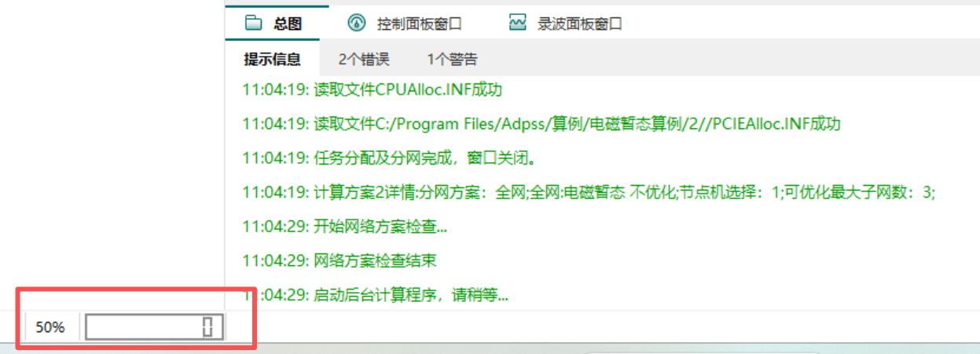Screen dimensions: 980x354
Task: Select the 网络方案检查结束 log line
Action: point(340,260)
